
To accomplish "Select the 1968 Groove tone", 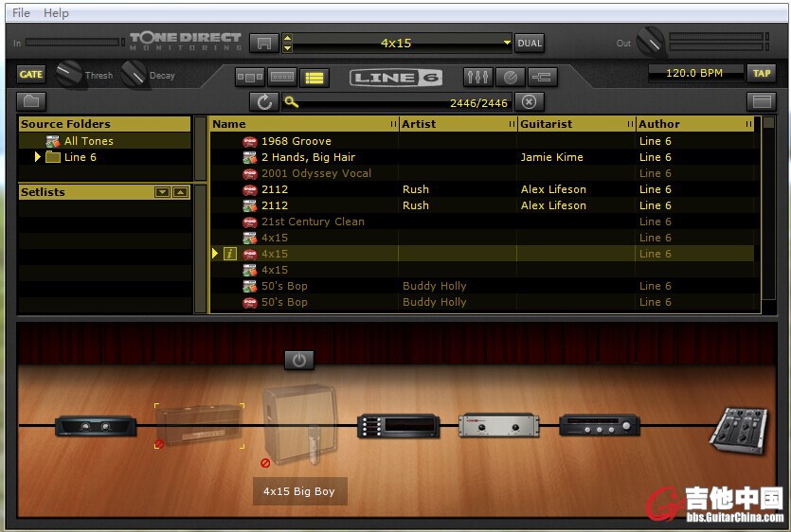I will [296, 141].
